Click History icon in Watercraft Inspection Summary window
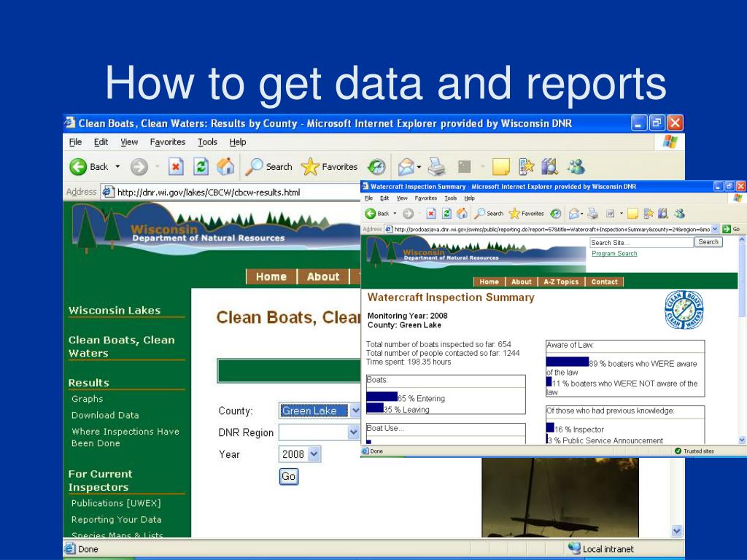The width and height of the screenshot is (747, 560). pyautogui.click(x=555, y=214)
